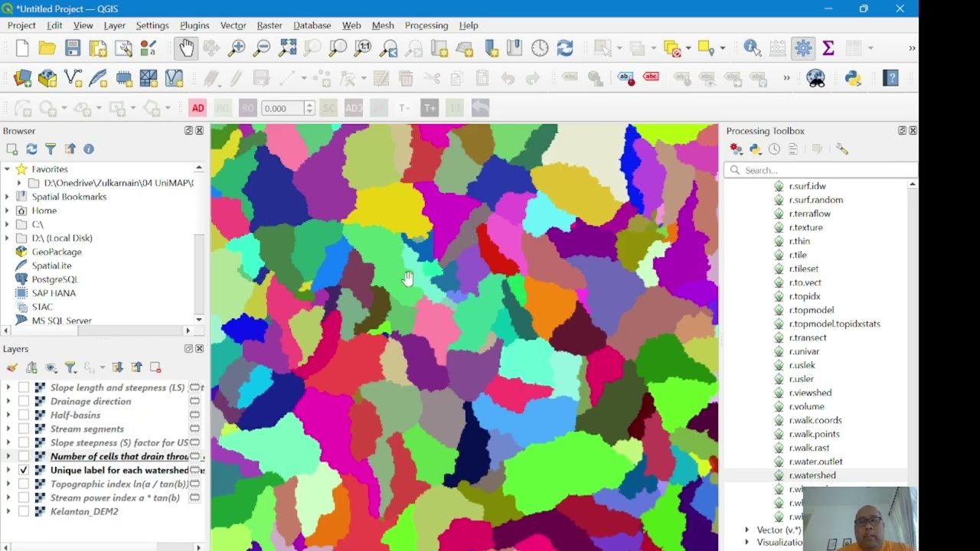This screenshot has width=980, height=551.
Task: Select r.to.vect algorithm in toolbox
Action: pyautogui.click(x=805, y=282)
